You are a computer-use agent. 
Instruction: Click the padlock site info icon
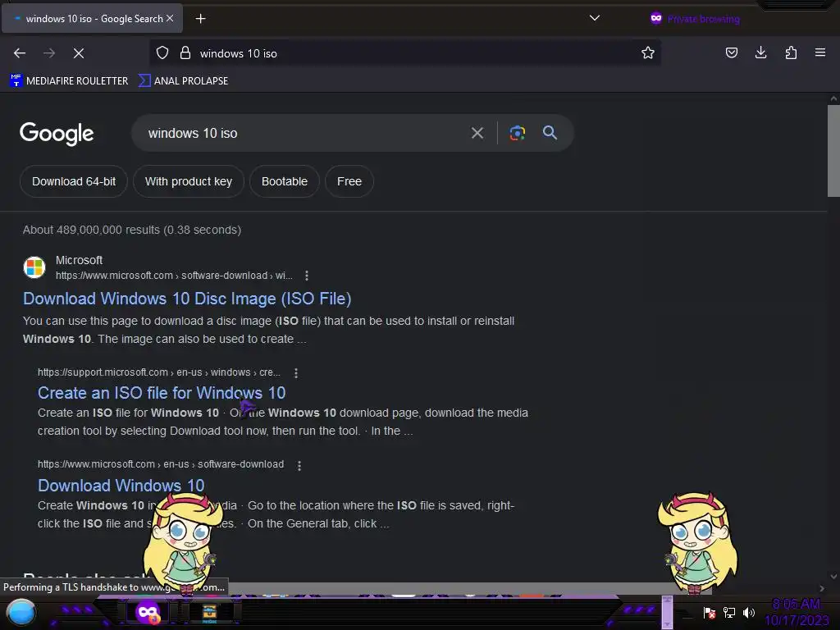click(185, 53)
